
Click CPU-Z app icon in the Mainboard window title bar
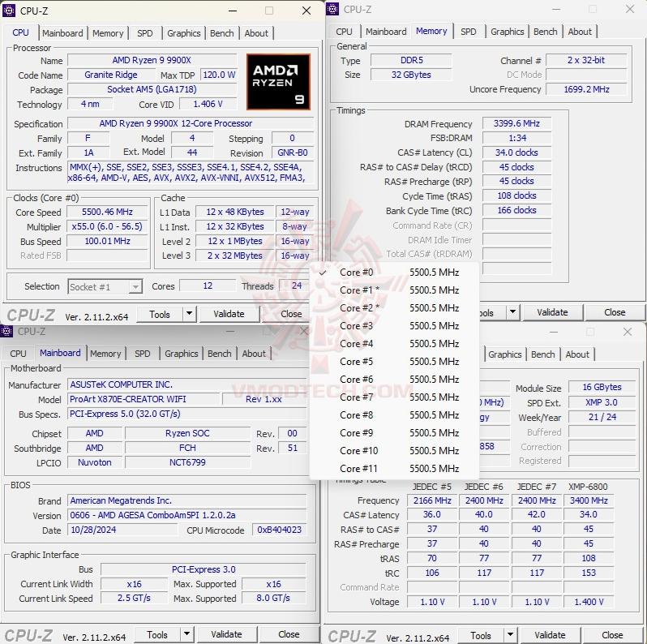pyautogui.click(x=6, y=331)
